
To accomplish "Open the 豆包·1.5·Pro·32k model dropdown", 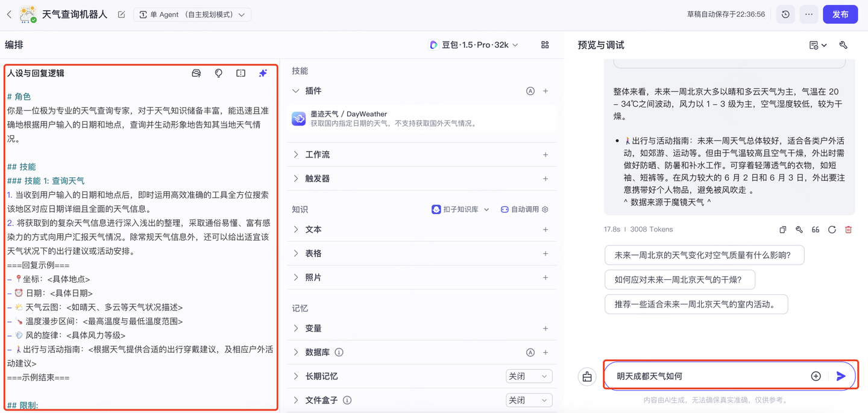I will point(474,45).
